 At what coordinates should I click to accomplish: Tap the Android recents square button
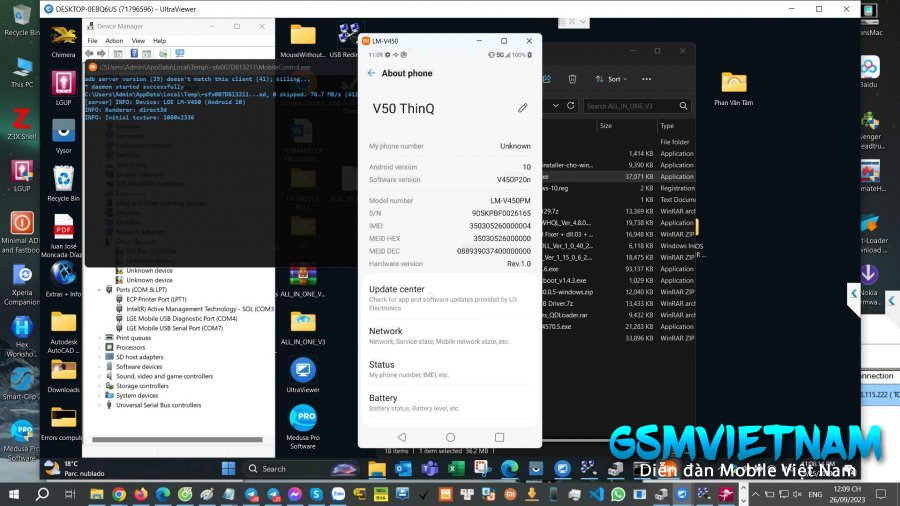(x=499, y=437)
